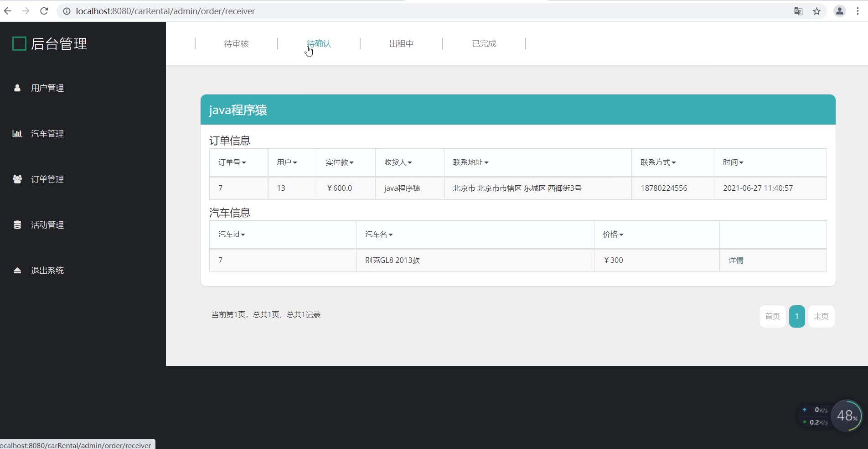This screenshot has height=449, width=868.
Task: Open 详情 link for 别克GL8
Action: tap(736, 261)
